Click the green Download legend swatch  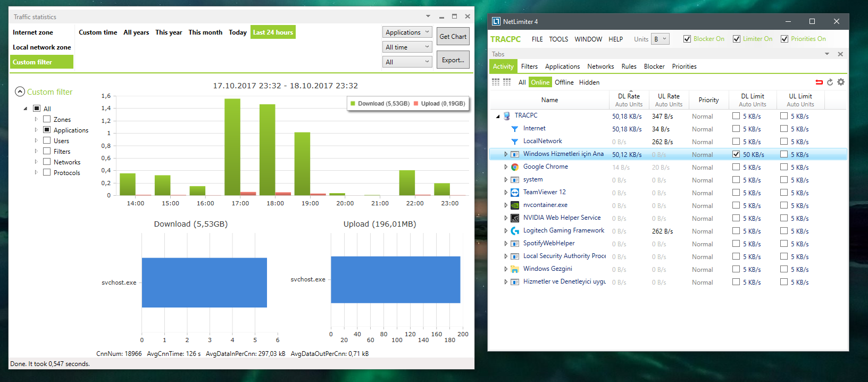[x=353, y=104]
